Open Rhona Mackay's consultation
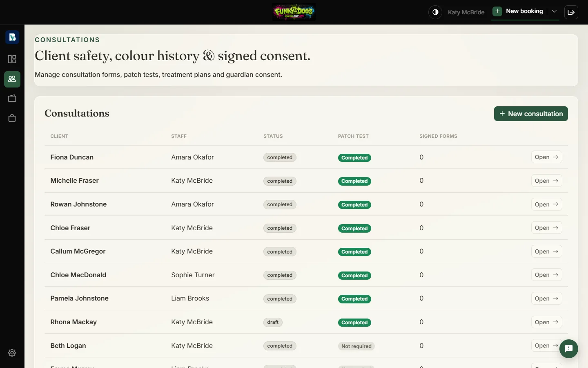Screen dimensions: 588x368 546,322
